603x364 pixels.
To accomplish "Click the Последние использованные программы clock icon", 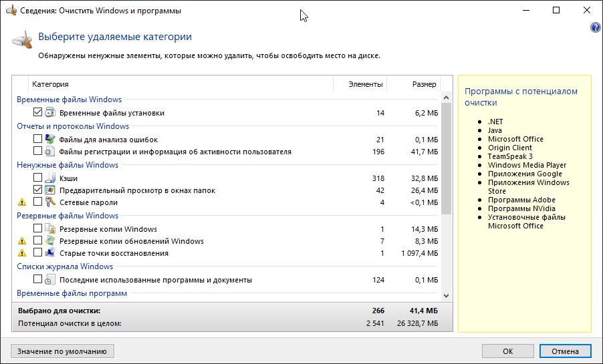I will click(x=50, y=280).
